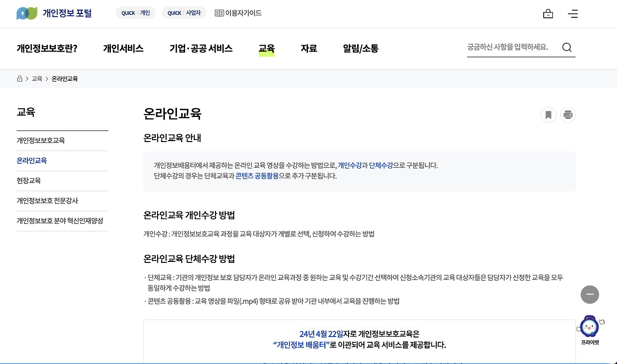Select the 기업·공공 서비스 menu
Image resolution: width=617 pixels, height=364 pixels.
tap(201, 49)
